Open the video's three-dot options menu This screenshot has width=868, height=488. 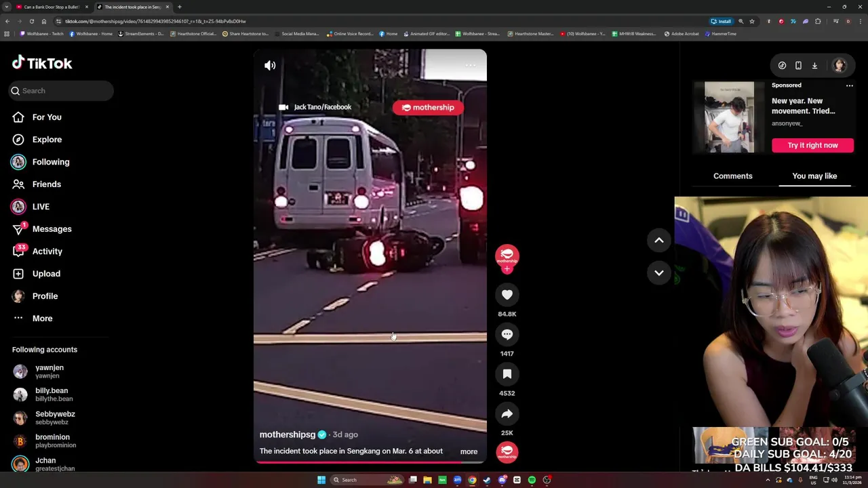click(x=471, y=66)
